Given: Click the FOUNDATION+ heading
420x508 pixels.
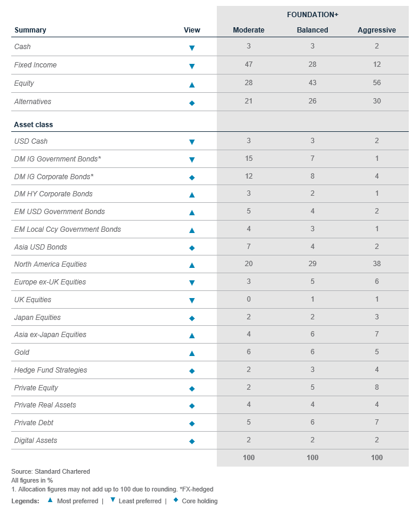Looking at the screenshot, I should point(312,14).
